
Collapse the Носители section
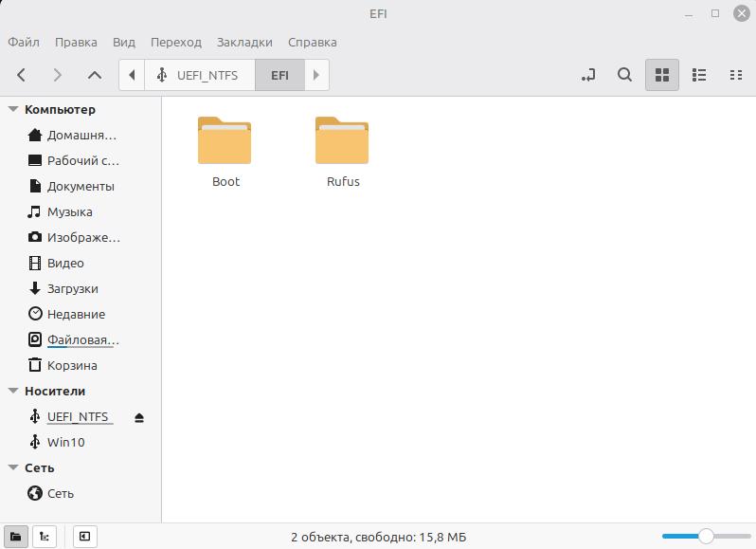click(13, 391)
